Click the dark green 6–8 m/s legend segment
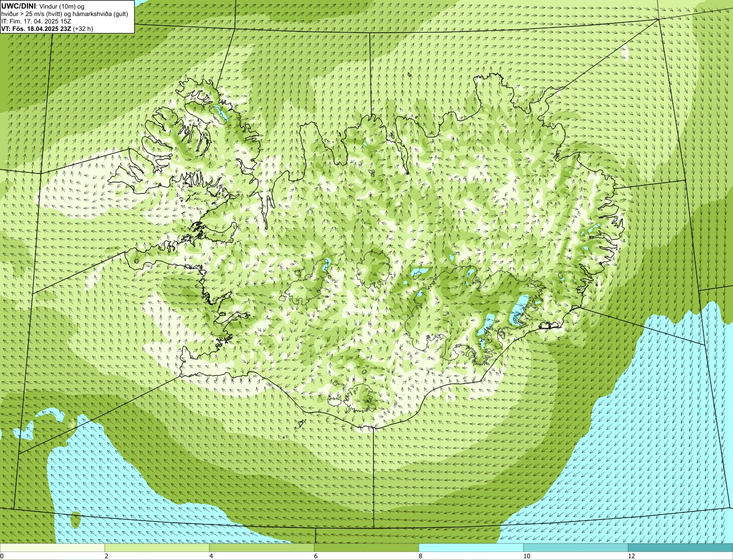Screen dimensions: 733x560 [x=367, y=548]
